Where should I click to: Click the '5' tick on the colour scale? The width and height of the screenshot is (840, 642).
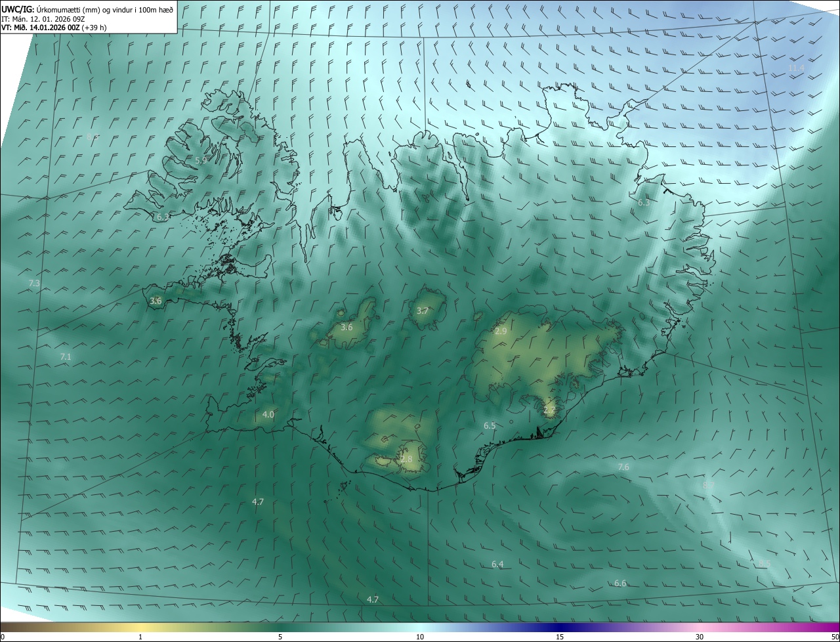tap(280, 637)
